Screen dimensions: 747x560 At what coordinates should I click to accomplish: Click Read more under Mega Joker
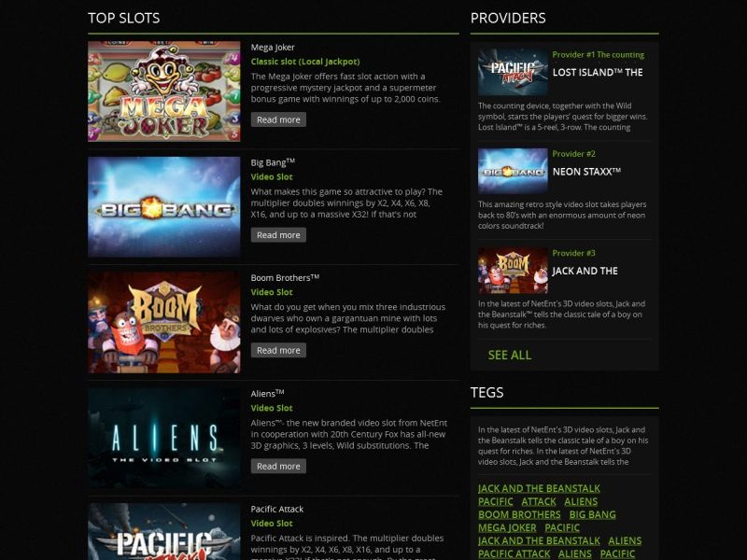click(278, 119)
